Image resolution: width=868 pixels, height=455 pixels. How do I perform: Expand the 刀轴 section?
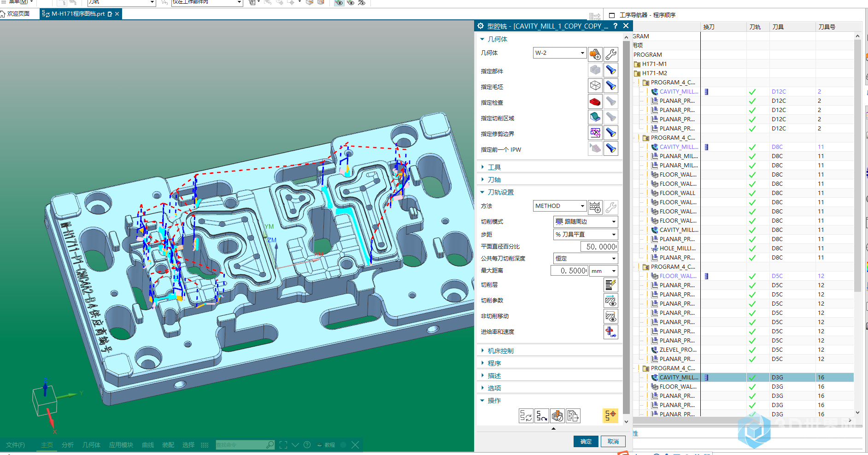tap(494, 180)
